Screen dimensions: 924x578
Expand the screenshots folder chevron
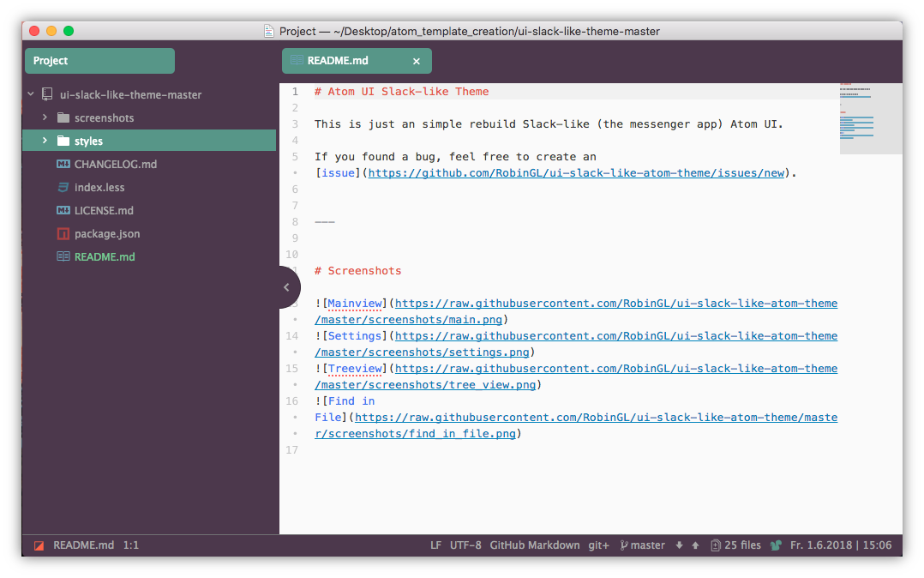pos(45,117)
